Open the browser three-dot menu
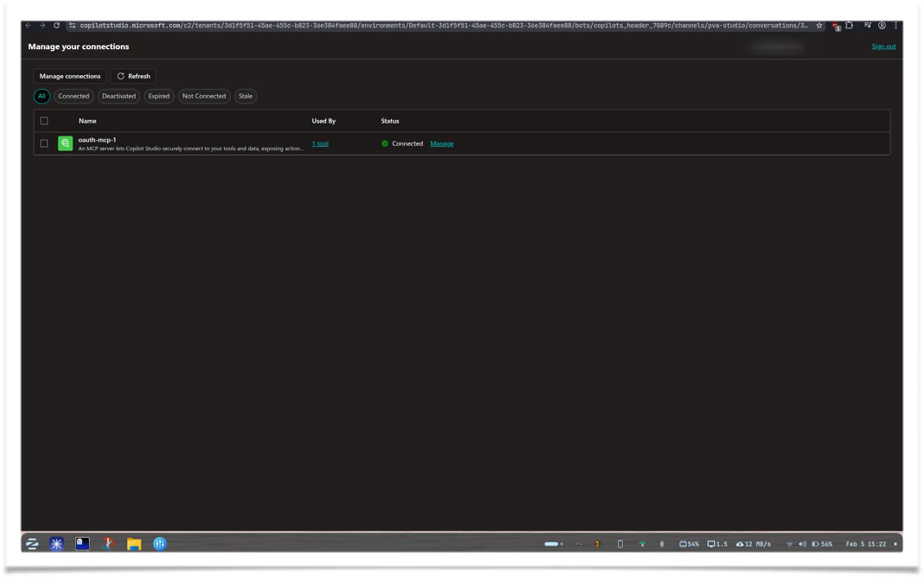Viewport: 924px width, 581px height. 897,25
